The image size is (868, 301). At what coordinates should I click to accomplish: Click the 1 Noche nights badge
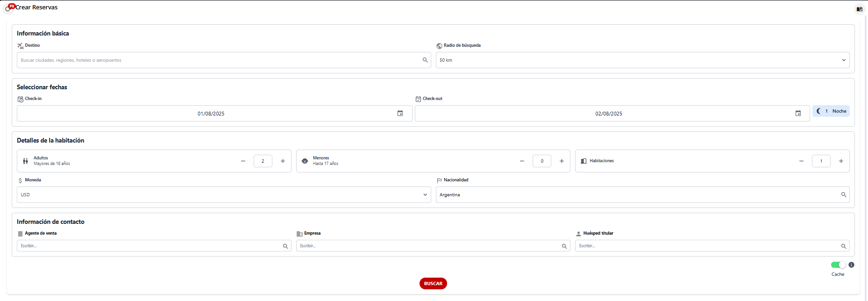(831, 111)
